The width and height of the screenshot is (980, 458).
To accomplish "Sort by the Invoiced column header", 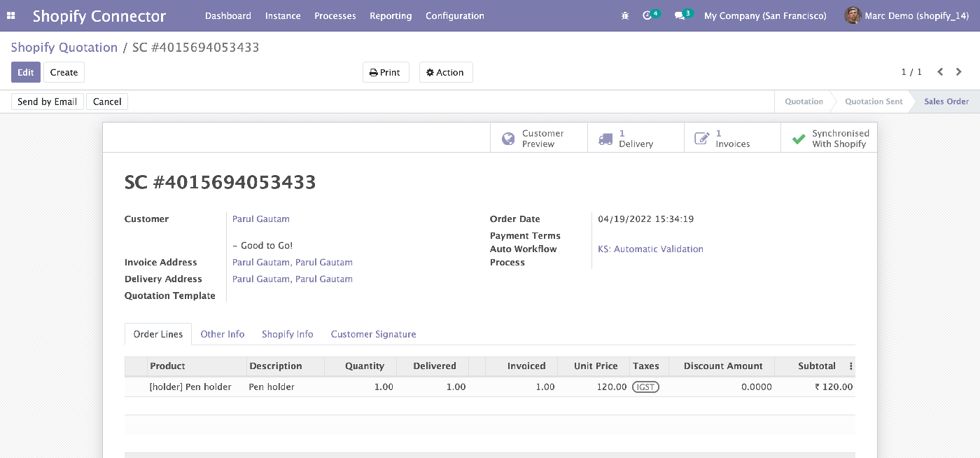I will [x=521, y=366].
